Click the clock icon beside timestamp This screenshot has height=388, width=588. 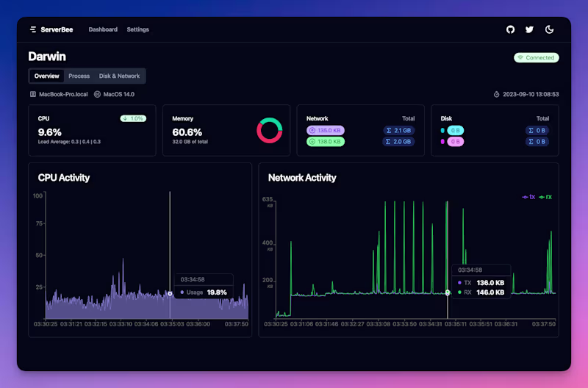click(496, 95)
